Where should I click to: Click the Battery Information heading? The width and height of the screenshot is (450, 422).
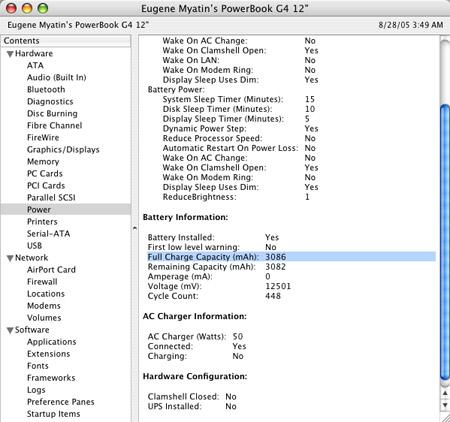[185, 217]
